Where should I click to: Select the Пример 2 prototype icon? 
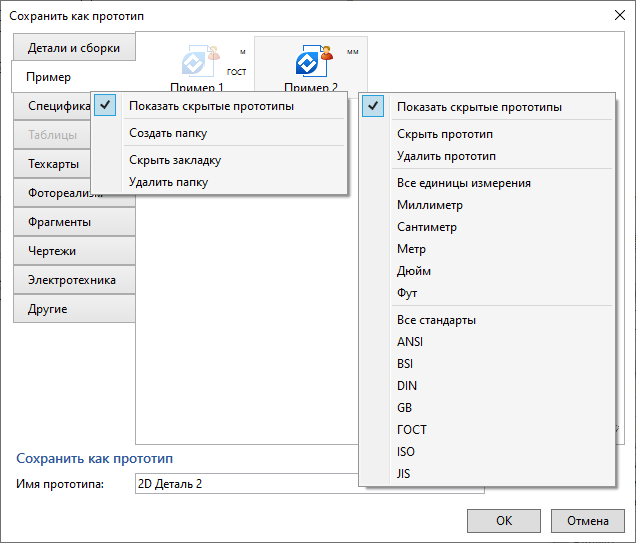pyautogui.click(x=310, y=64)
